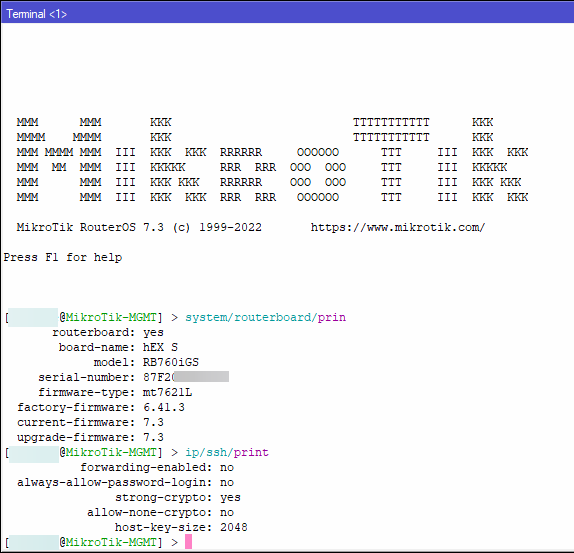Click the system/routerboard/prin command text
The width and height of the screenshot is (574, 553).
pyautogui.click(x=265, y=317)
